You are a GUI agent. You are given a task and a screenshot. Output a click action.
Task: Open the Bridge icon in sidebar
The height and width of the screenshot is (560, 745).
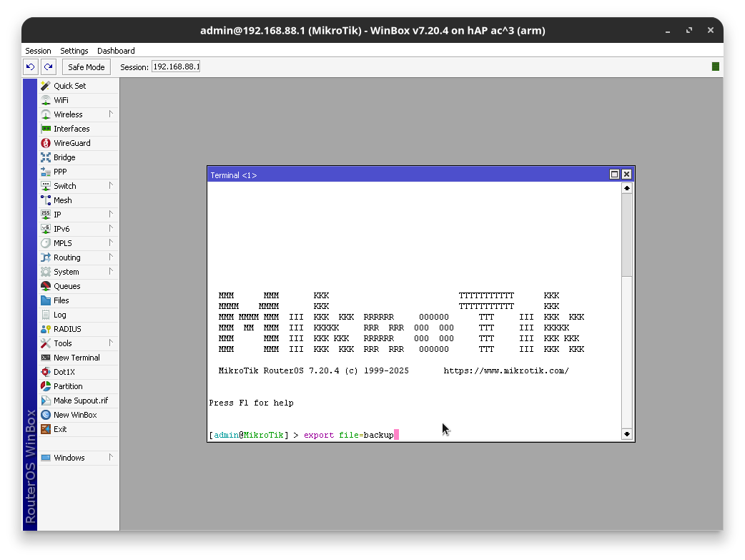[46, 157]
